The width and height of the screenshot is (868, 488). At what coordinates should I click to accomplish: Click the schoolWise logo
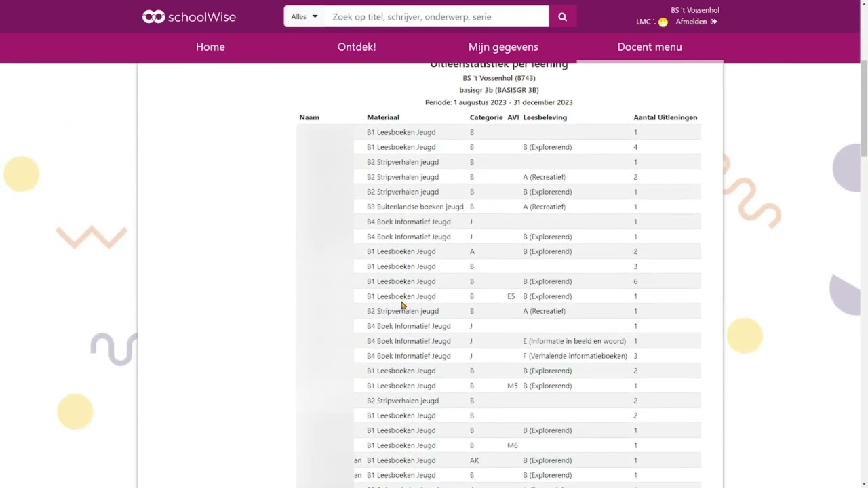189,17
